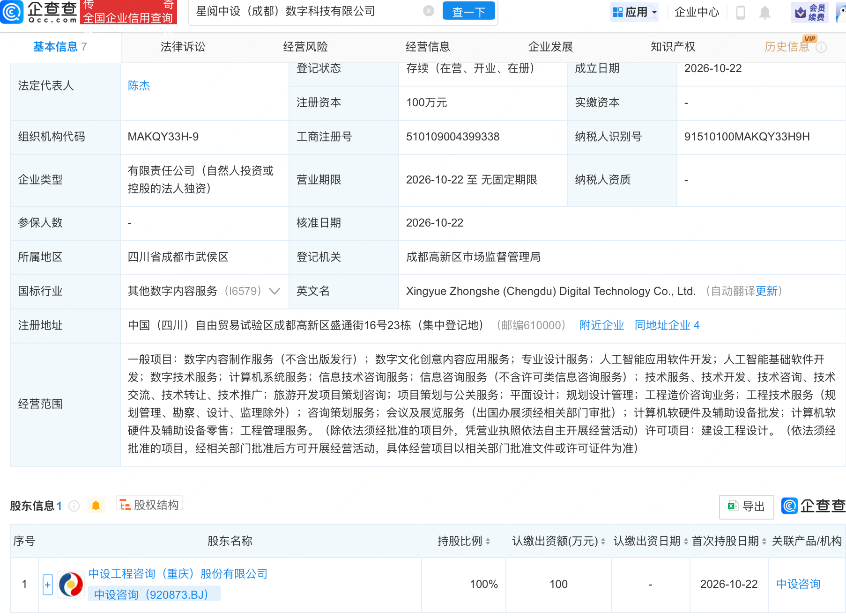Screen dimensions: 846x616
Task: Click the info icon beside 历史信息
Action: pyautogui.click(x=821, y=47)
